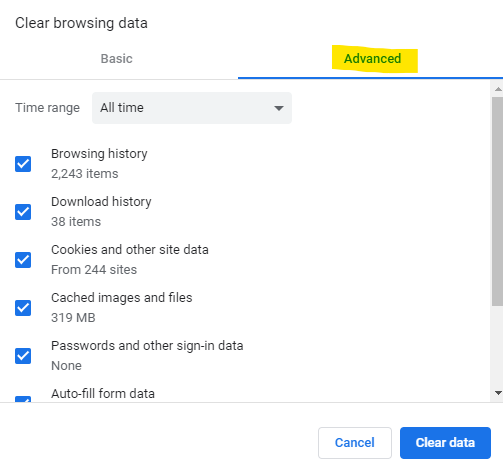
Task: Toggle Cached images and files checkbox
Action: tap(23, 308)
